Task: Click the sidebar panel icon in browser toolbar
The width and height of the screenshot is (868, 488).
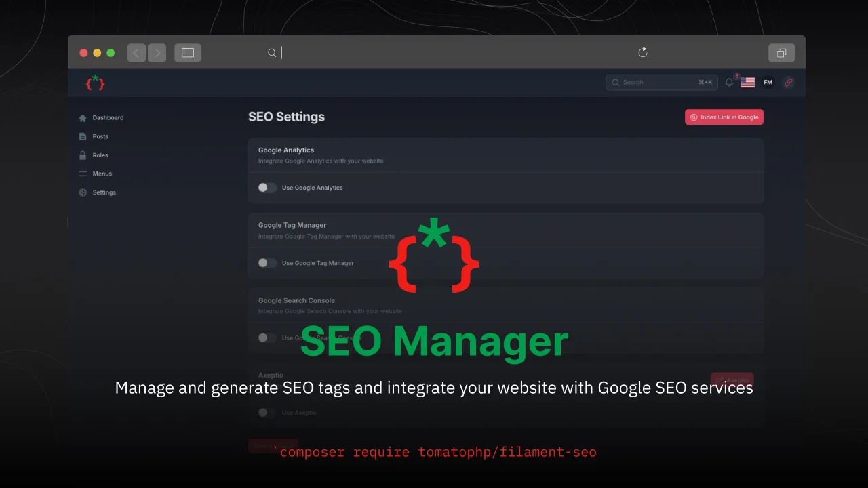Action: pos(187,52)
